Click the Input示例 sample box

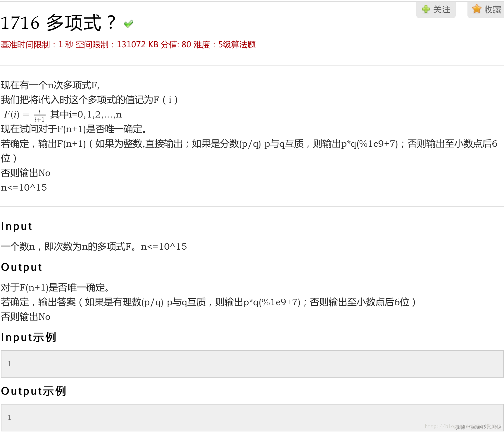point(252,364)
